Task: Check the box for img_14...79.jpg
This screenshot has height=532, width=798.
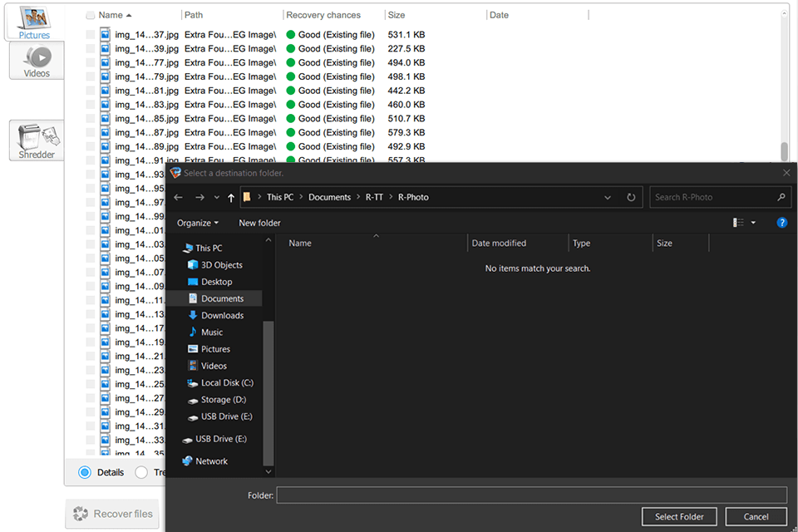Action: point(90,76)
